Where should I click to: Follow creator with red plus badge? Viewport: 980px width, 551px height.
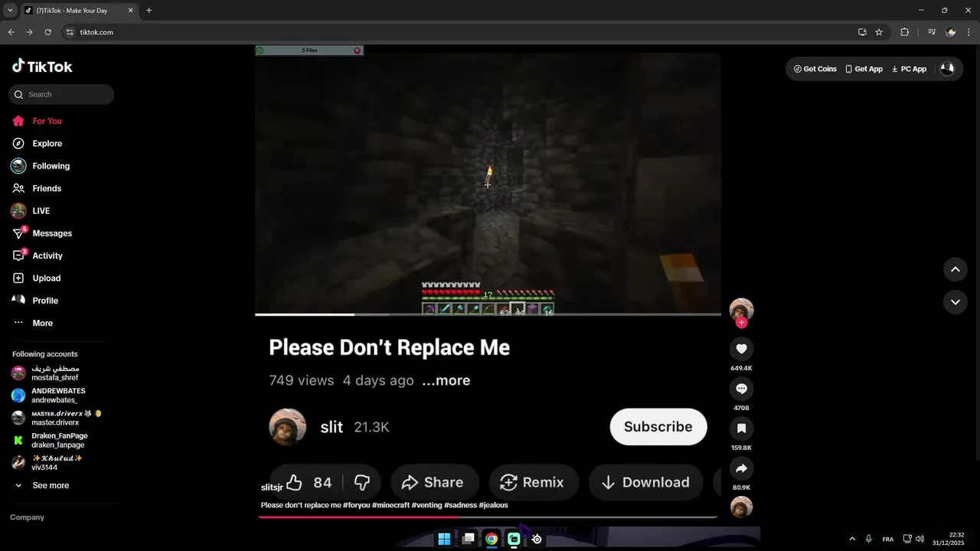click(x=741, y=323)
